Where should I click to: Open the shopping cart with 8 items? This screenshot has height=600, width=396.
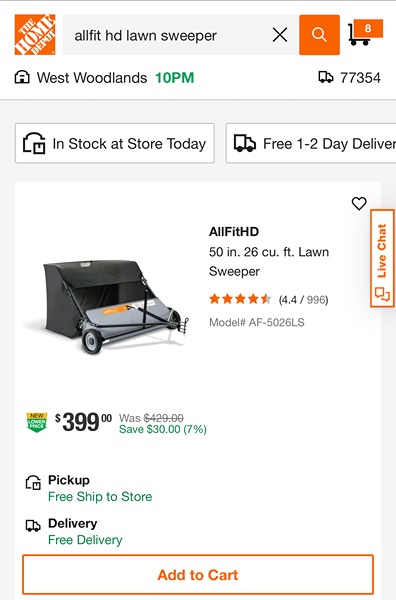[x=365, y=33]
